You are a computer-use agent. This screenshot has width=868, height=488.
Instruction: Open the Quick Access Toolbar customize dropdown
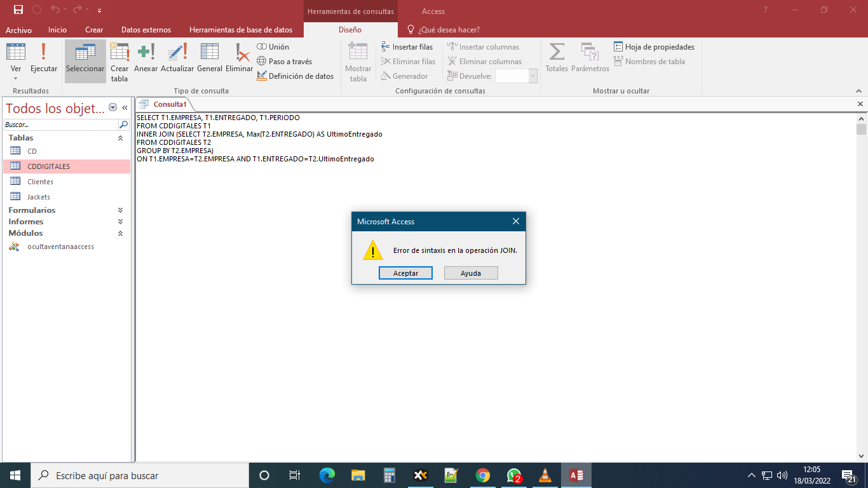point(100,11)
